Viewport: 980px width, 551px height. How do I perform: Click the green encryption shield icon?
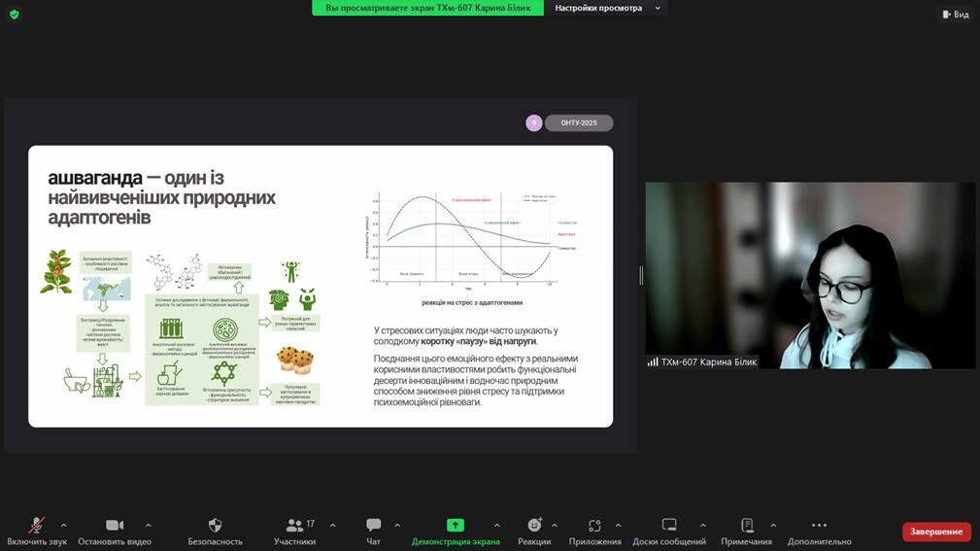click(x=14, y=14)
